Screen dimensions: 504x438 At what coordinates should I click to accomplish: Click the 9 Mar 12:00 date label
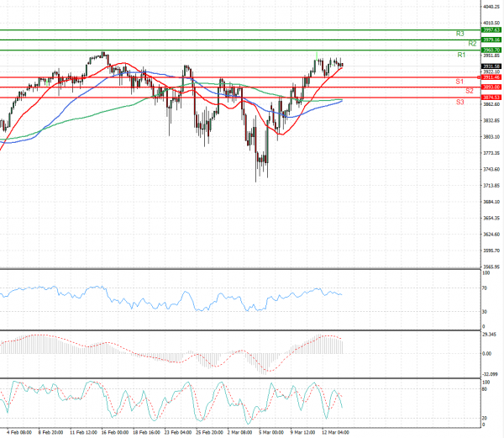pos(302,432)
